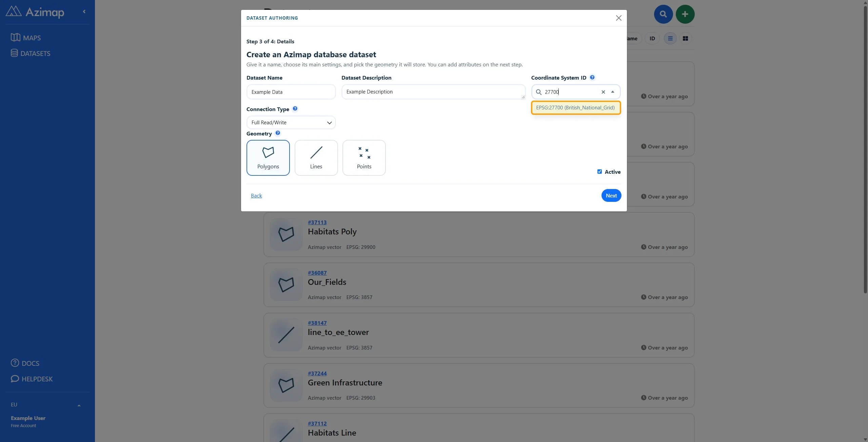Switch to grid view

point(685,39)
